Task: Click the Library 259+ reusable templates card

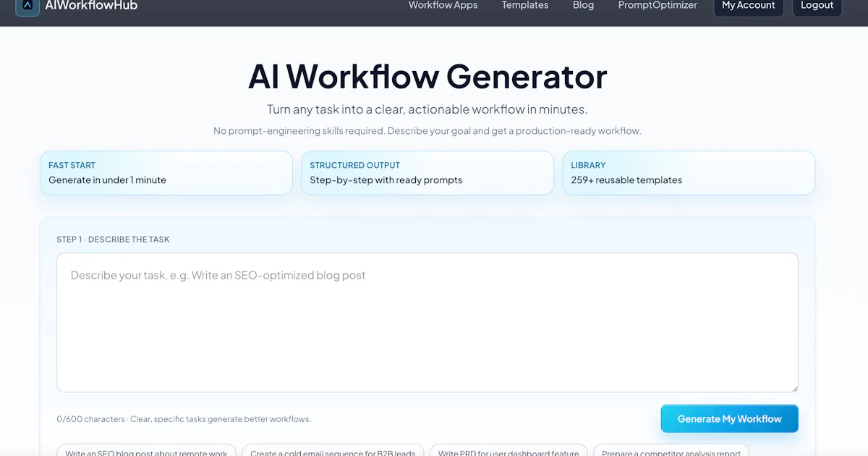Action: [x=689, y=173]
